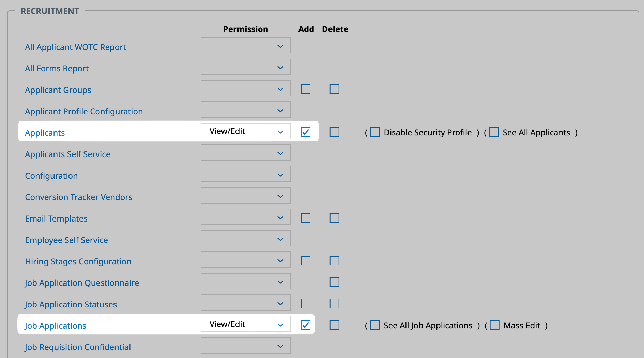Viewport: 644px width, 358px height.
Task: Open the Job Requisition Confidential link
Action: pyautogui.click(x=78, y=347)
